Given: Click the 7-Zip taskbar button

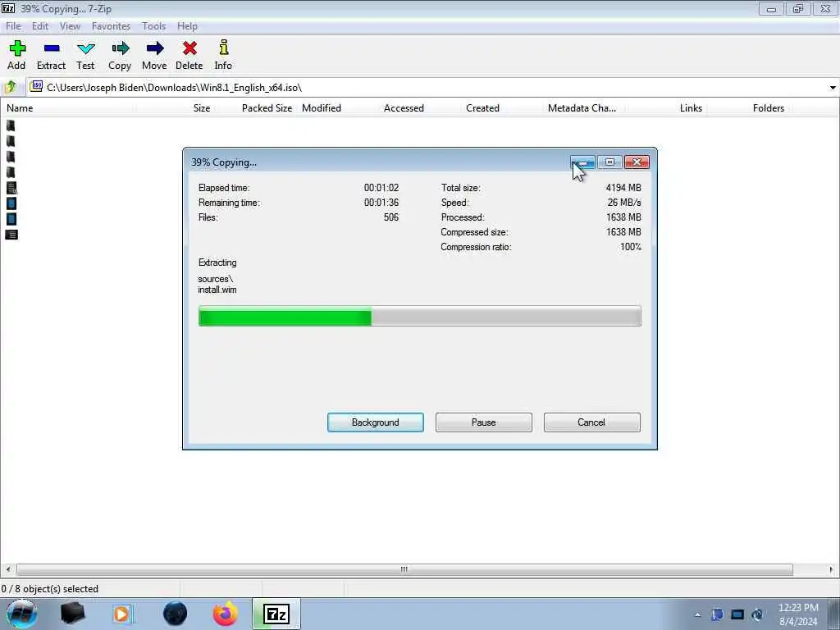Looking at the screenshot, I should point(276,614).
